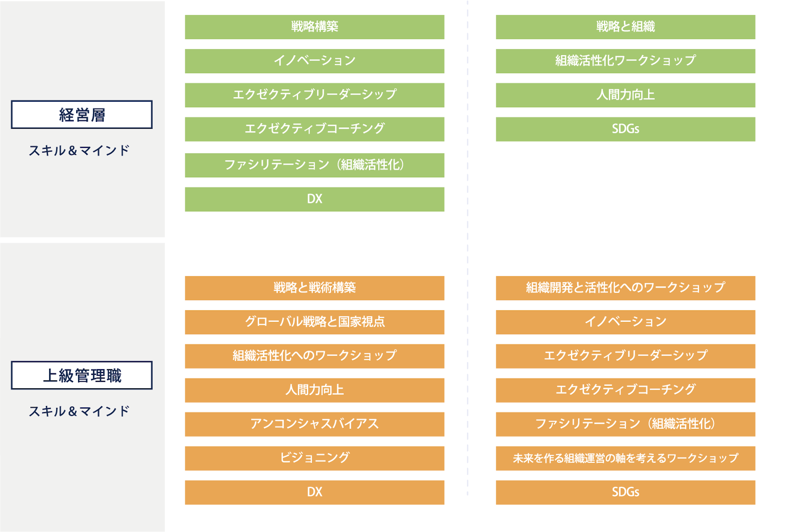Click the 上級管理職 label box
This screenshot has width=791, height=532.
click(82, 375)
